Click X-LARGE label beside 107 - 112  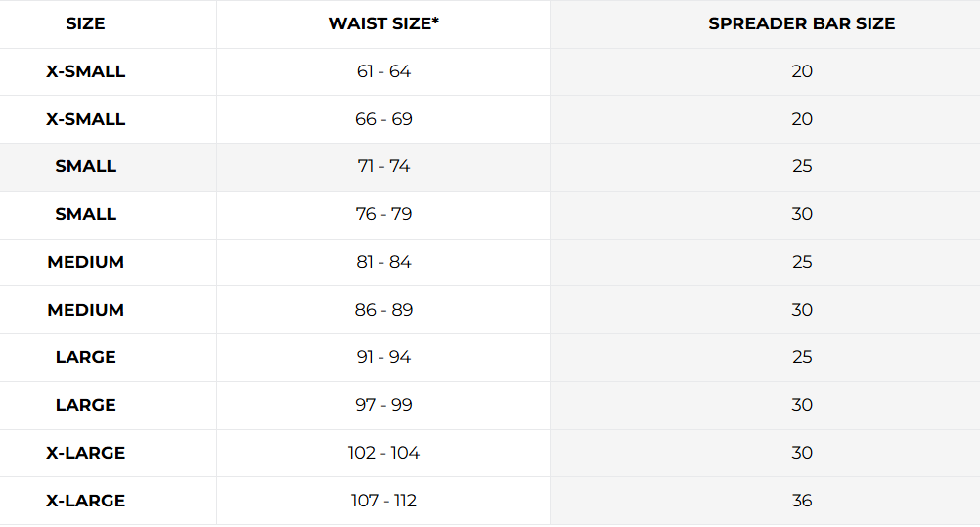(86, 501)
